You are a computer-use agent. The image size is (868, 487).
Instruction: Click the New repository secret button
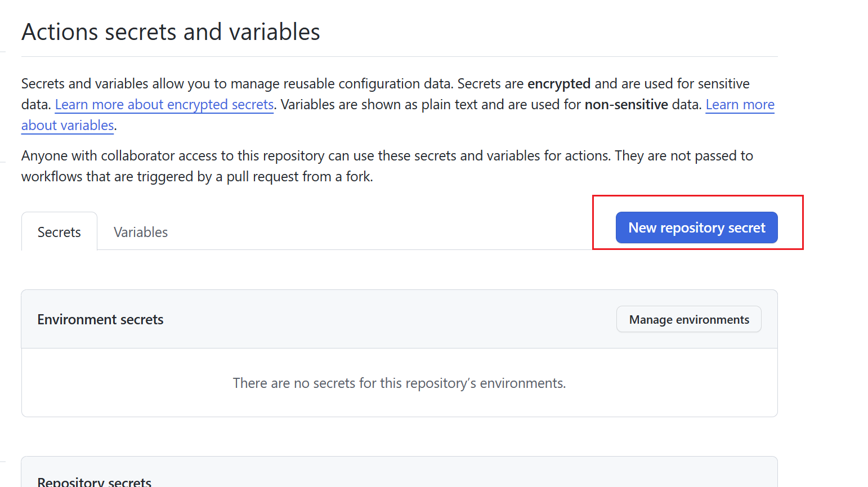[x=696, y=228]
